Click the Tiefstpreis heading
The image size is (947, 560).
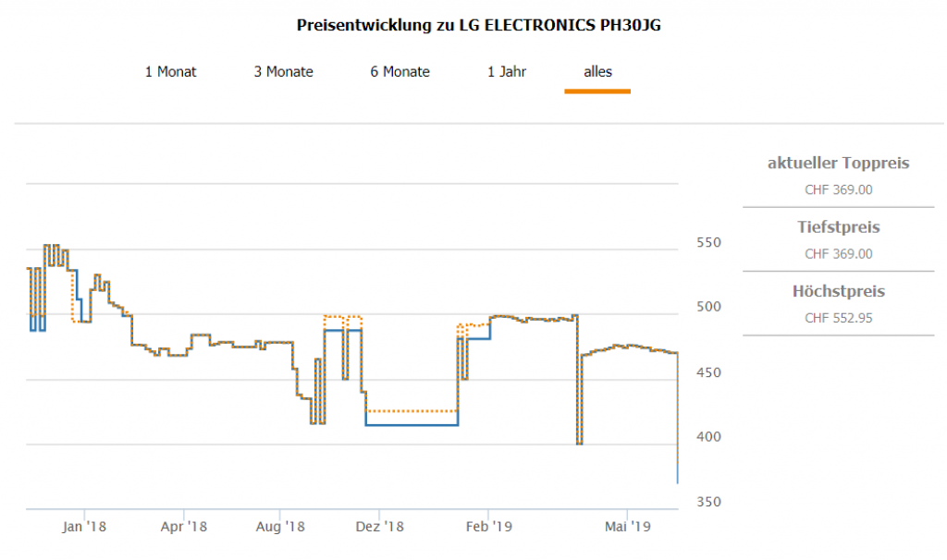click(x=838, y=227)
